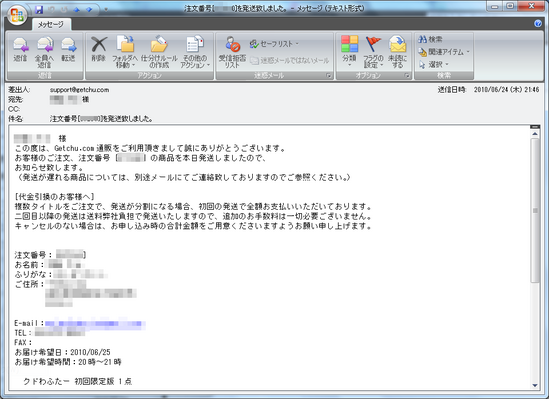The image size is (549, 399).
Task: Select the メッセージ ribbon tab
Action: pos(51,24)
